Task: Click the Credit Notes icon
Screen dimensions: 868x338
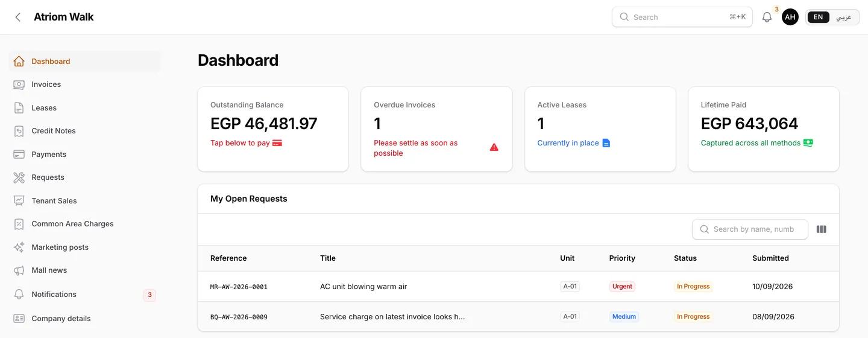Action: tap(19, 131)
